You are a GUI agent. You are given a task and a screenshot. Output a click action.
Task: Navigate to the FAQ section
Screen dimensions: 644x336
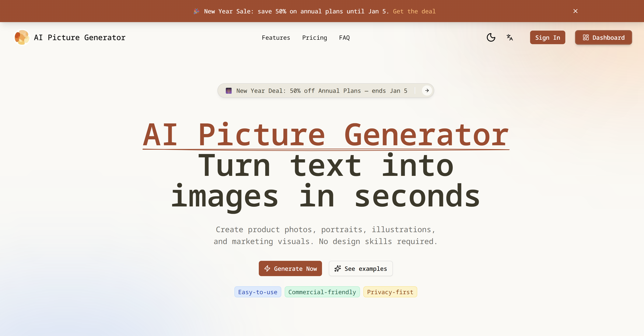(x=344, y=38)
